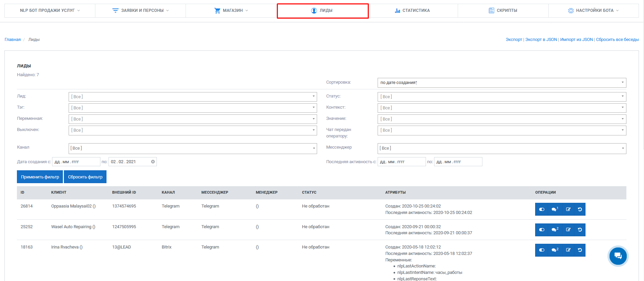Image resolution: width=644 pixels, height=281 pixels.
Task: Select external ID 1247505995
Action: coord(124,227)
